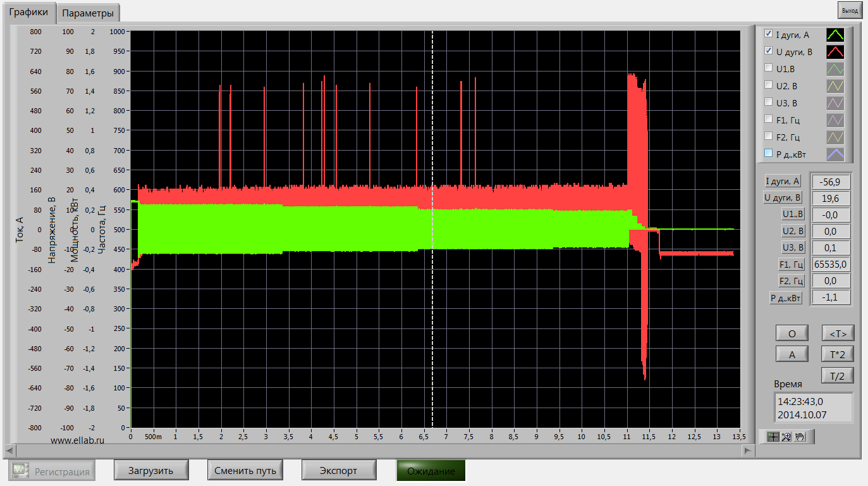This screenshot has width=868, height=486.
Task: Click the F1, Гц cursor label button
Action: [x=791, y=265]
